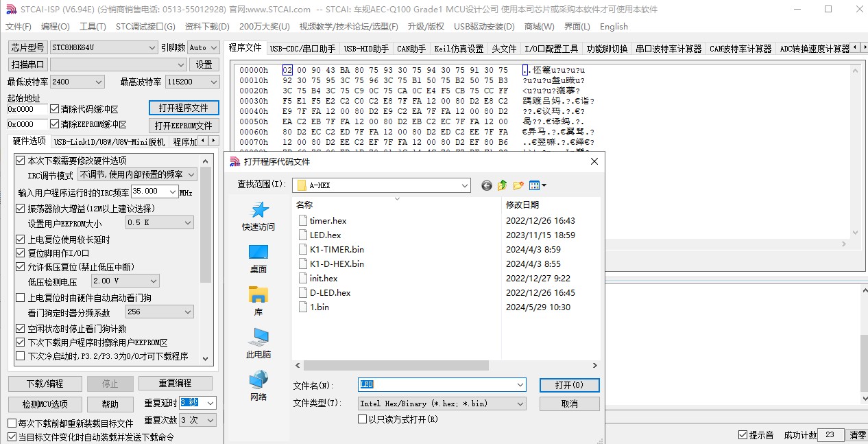Select This PC (此电脑) shortcut icon

click(x=258, y=337)
